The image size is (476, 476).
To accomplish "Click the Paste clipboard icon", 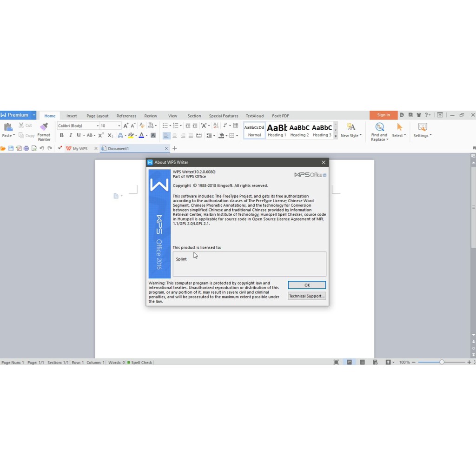I will 8,127.
